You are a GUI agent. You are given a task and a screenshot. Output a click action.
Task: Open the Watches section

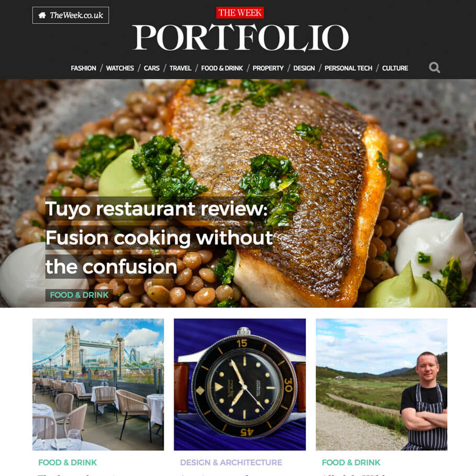pos(120,68)
